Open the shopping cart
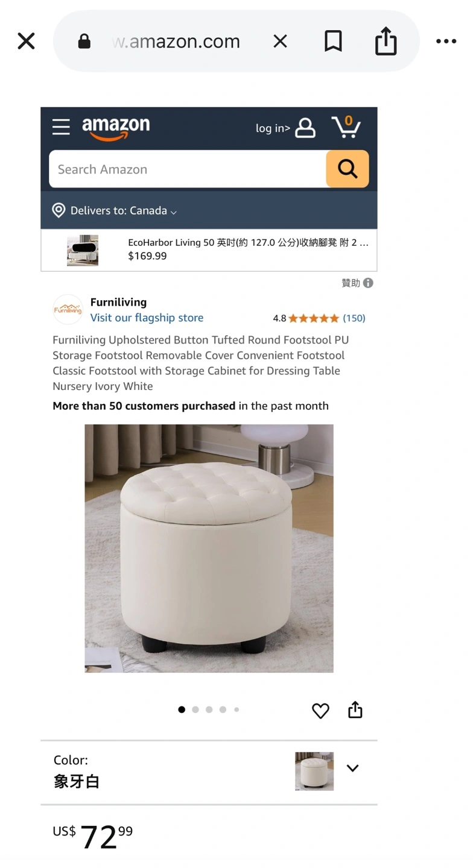 [x=346, y=127]
